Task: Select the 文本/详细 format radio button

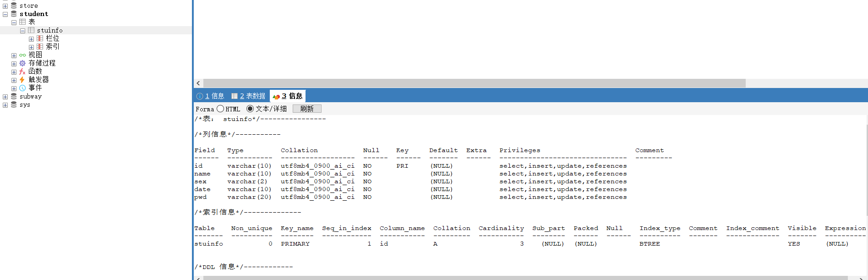Action: tap(250, 109)
